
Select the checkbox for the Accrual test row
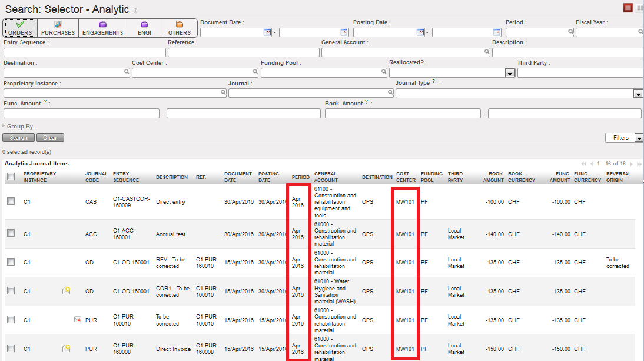11,234
